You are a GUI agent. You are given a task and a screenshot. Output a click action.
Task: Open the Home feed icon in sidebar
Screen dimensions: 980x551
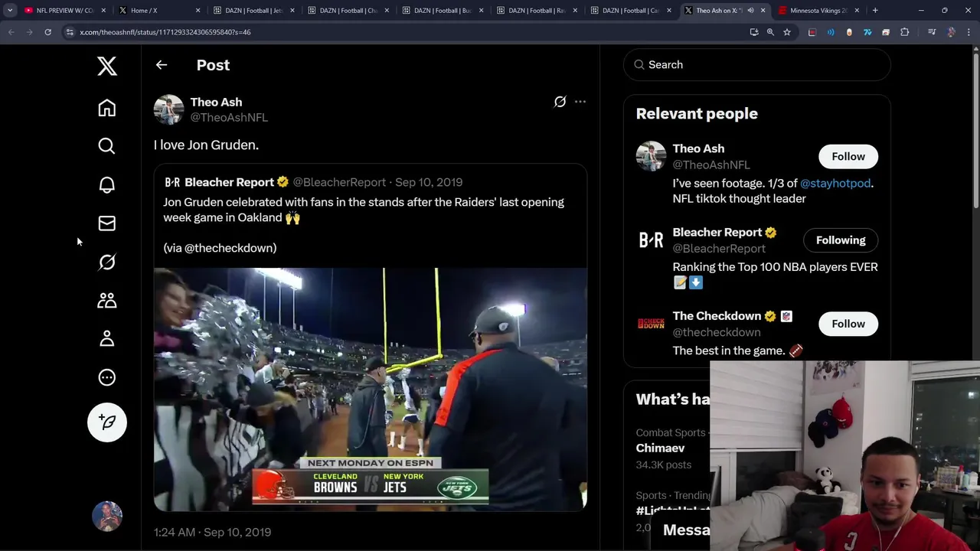[107, 108]
